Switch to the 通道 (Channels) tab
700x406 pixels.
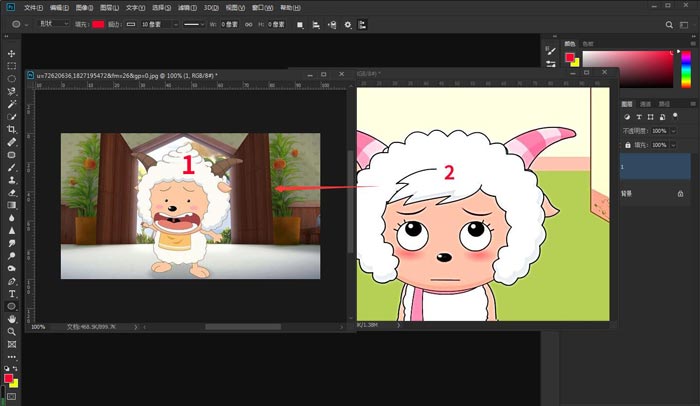click(646, 104)
